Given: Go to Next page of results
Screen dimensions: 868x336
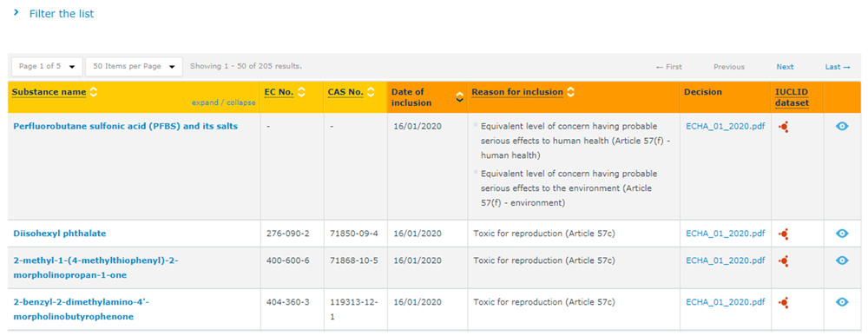Looking at the screenshot, I should [785, 67].
